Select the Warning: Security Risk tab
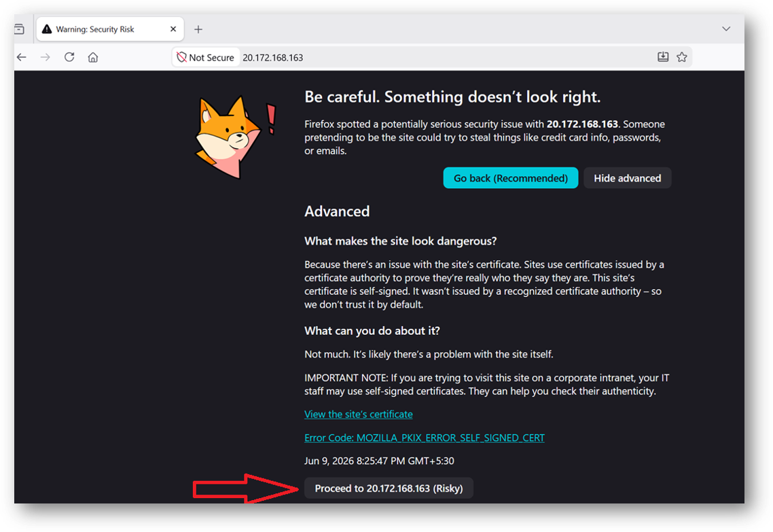 pos(110,29)
